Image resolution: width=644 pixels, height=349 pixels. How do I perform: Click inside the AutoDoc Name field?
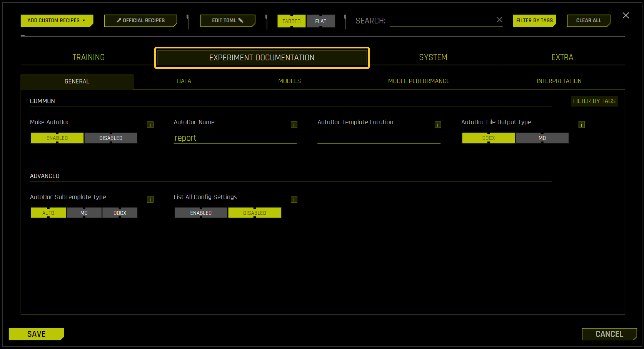(x=235, y=138)
